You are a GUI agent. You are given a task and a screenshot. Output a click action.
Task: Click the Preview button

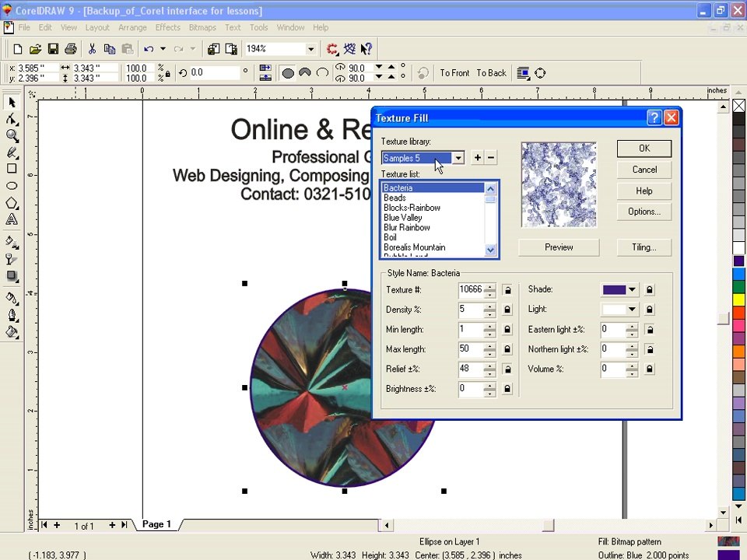point(559,247)
